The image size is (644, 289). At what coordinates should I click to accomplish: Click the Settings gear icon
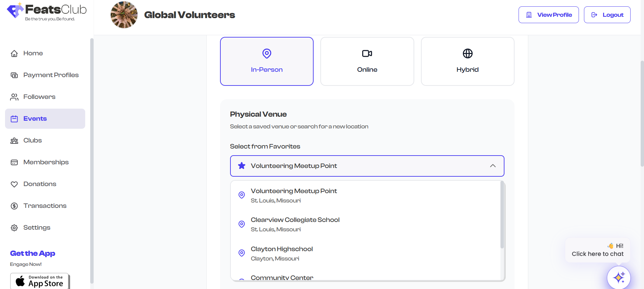coord(14,228)
